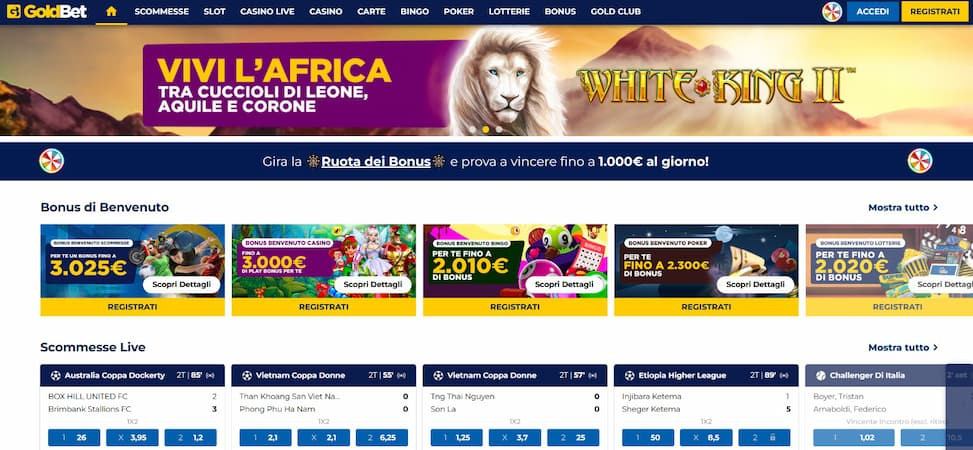Screen dimensions: 973x450
Task: Click soccer ball icon for Australia Coppa Dockerty
Action: 56,376
